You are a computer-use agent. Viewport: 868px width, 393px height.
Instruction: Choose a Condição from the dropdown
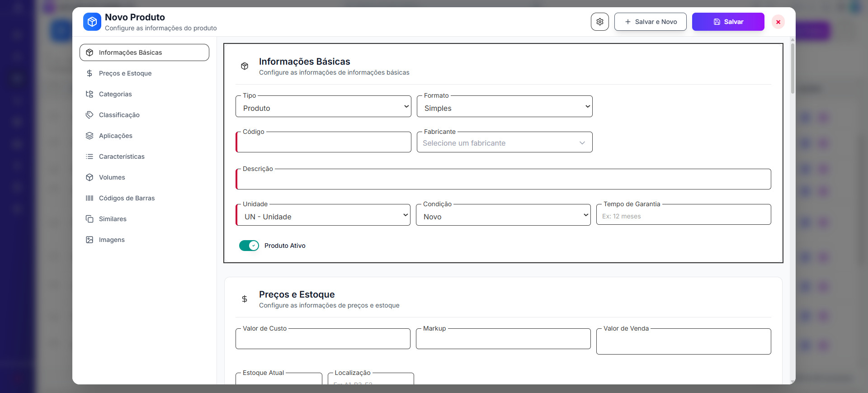pyautogui.click(x=503, y=216)
